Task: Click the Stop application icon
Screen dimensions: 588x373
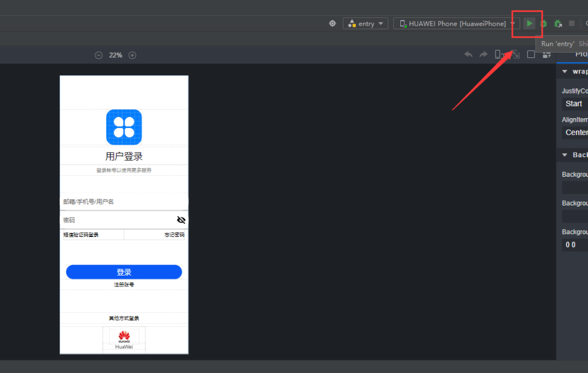Action: [x=571, y=24]
